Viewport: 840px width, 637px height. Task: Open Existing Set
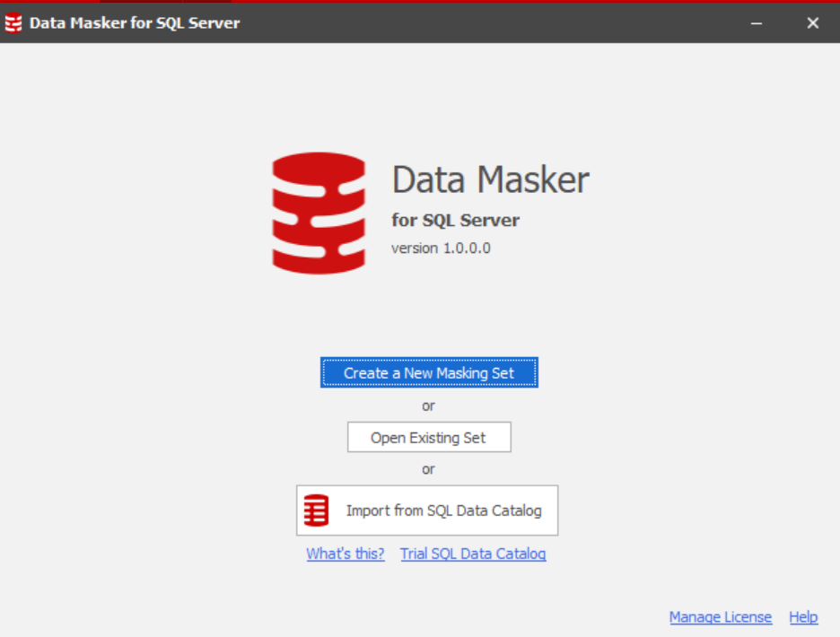[429, 438]
